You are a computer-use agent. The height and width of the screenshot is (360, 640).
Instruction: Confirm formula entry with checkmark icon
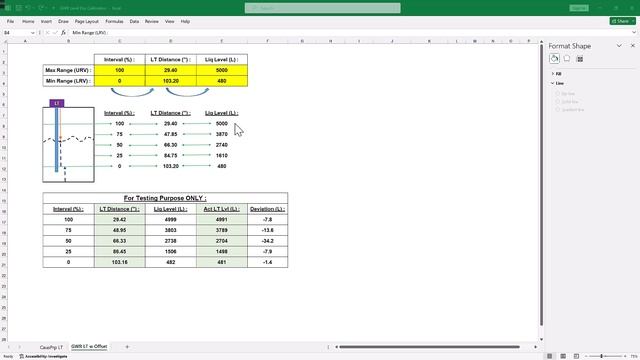click(55, 33)
